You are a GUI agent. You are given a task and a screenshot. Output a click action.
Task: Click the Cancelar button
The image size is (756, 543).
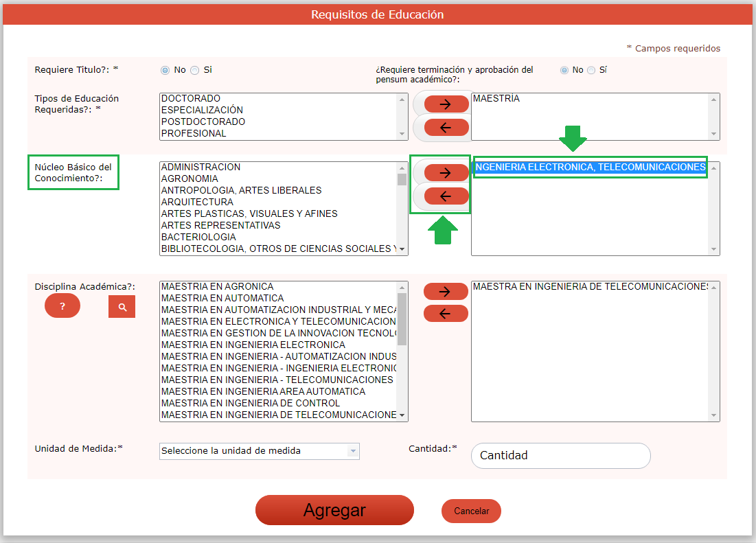471,511
